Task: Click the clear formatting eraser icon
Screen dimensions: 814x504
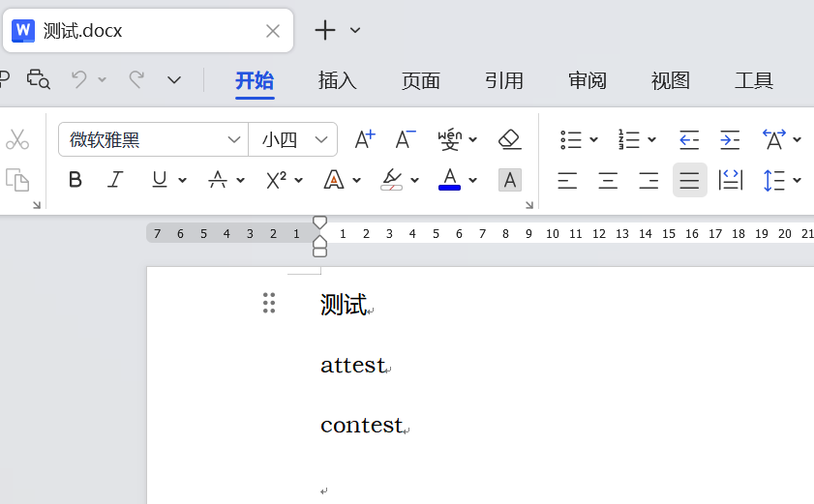Action: 510,139
